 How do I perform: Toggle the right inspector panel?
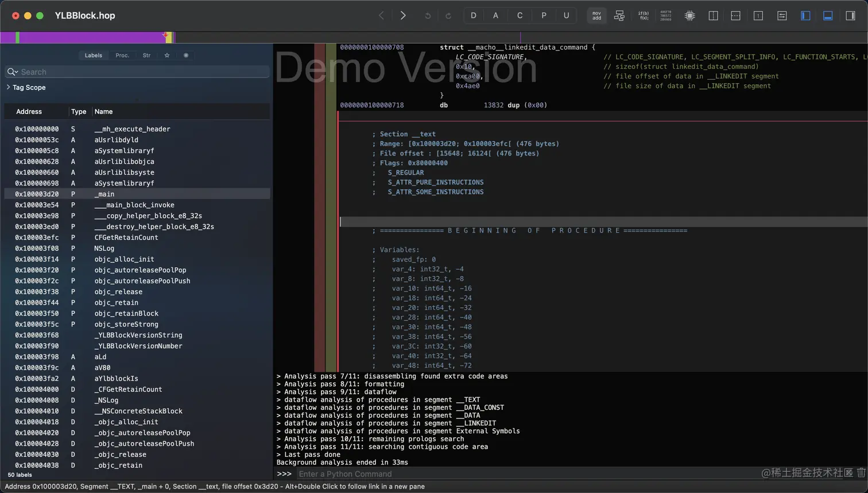coord(851,15)
